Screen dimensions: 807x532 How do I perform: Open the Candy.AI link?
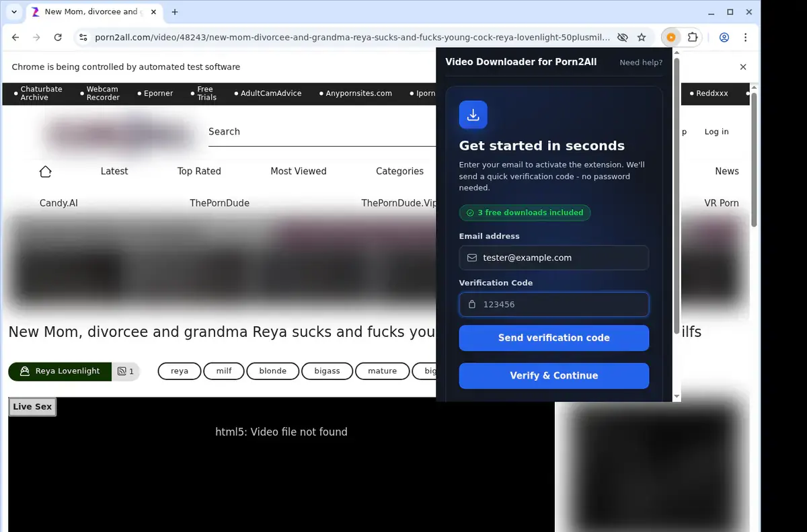click(59, 203)
